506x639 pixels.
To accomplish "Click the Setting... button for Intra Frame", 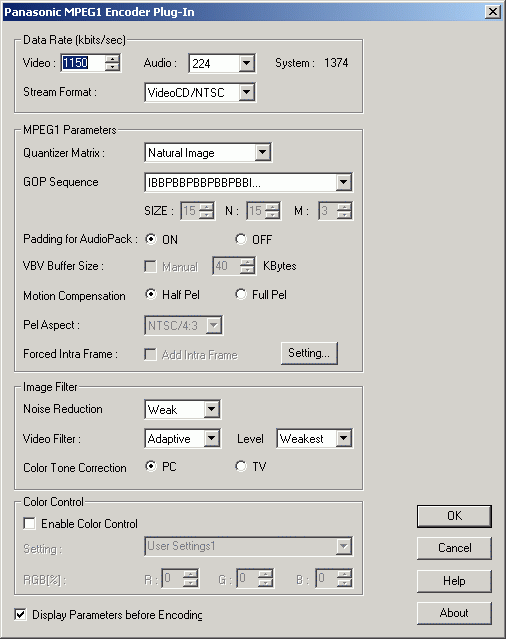I will point(309,353).
